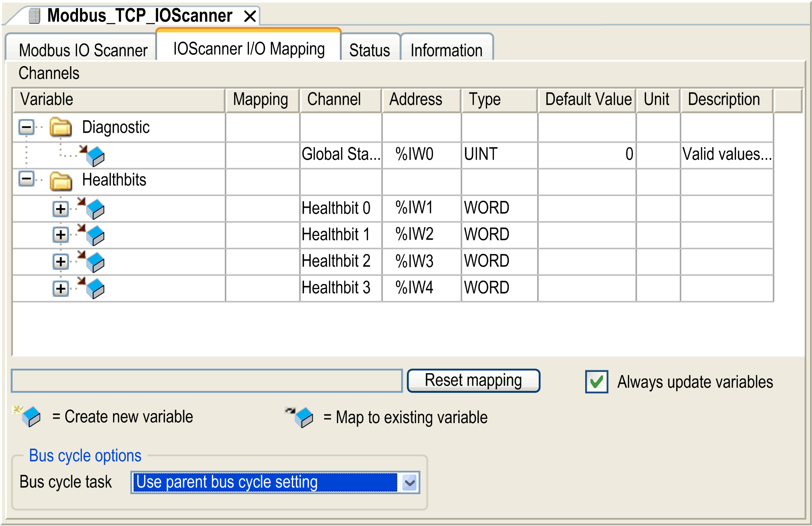Collapse the Healthbits tree node
This screenshot has width=812, height=526.
[27, 179]
